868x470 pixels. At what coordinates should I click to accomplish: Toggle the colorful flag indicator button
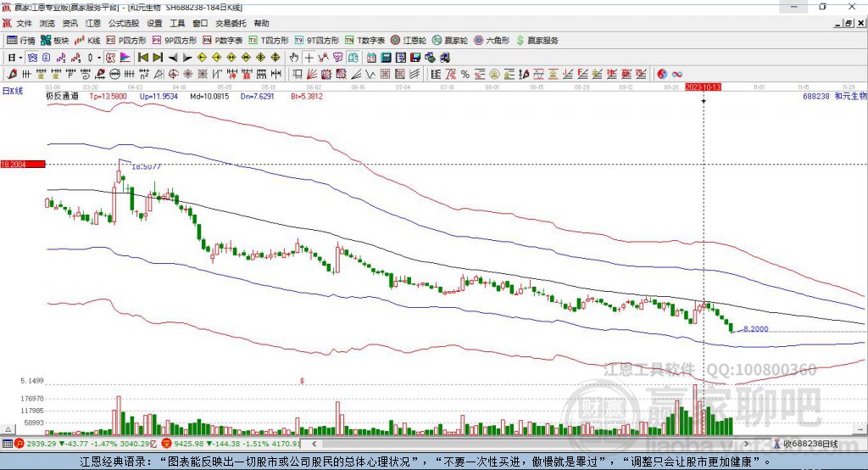[x=125, y=58]
